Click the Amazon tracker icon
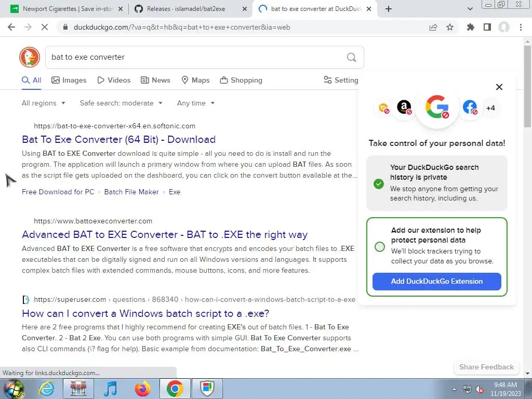The height and width of the screenshot is (399, 532). pos(404,107)
